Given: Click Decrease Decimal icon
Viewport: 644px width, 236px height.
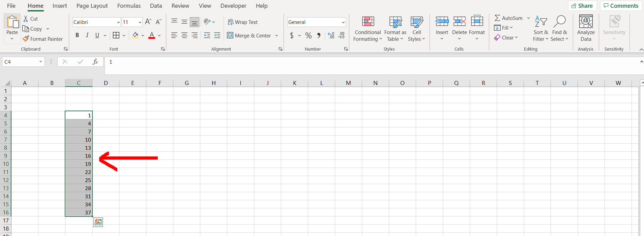Looking at the screenshot, I should tap(341, 35).
